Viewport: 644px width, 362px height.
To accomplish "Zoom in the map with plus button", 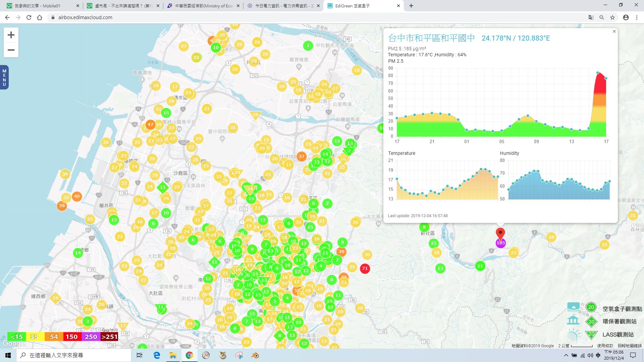I will [x=11, y=35].
